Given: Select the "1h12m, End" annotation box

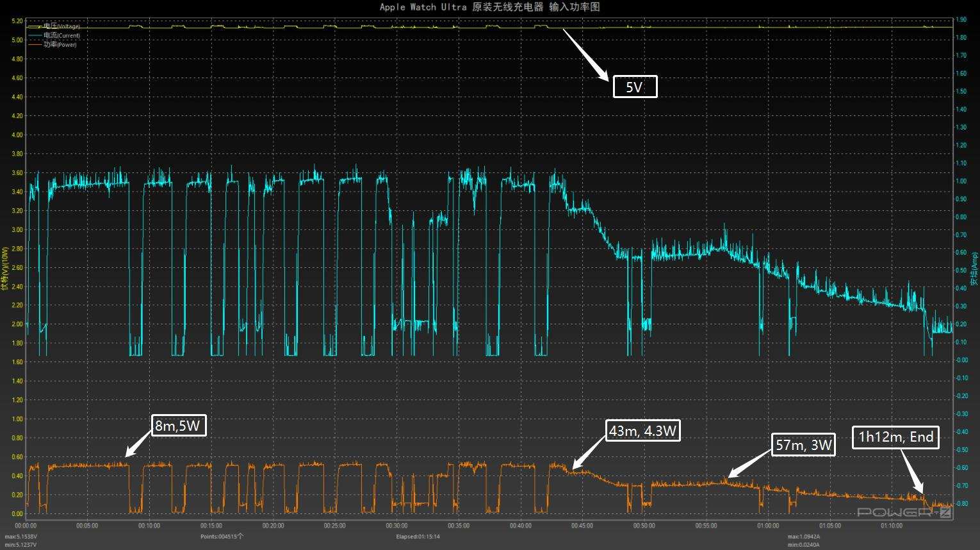Looking at the screenshot, I should click(x=895, y=437).
